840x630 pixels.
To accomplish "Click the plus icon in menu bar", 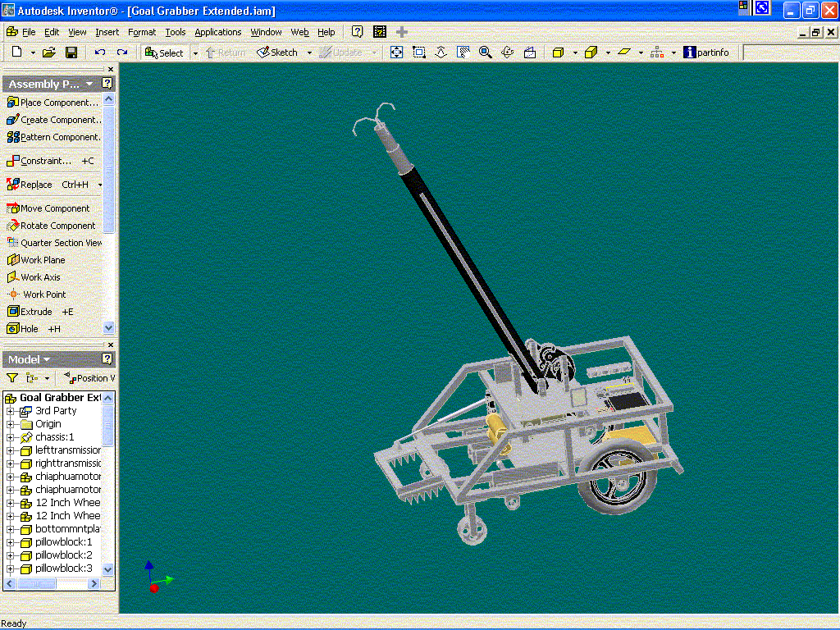I will coord(402,32).
